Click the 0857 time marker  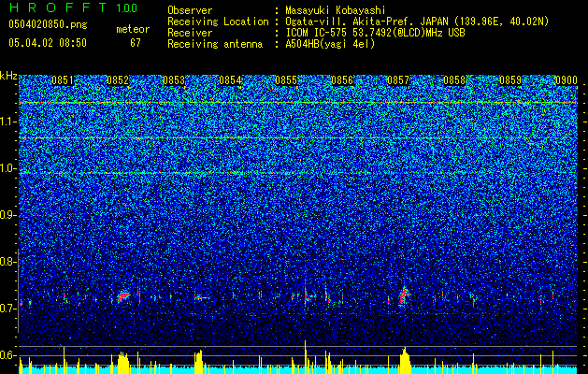click(x=398, y=80)
